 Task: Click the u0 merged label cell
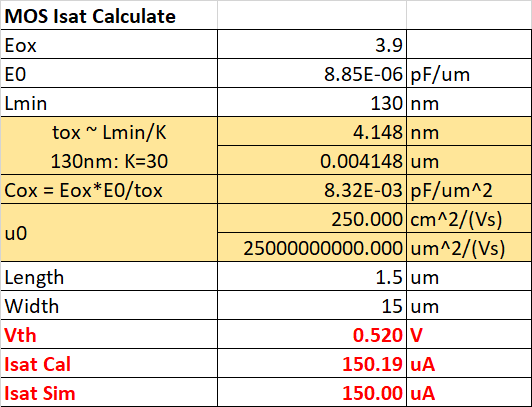(x=109, y=233)
